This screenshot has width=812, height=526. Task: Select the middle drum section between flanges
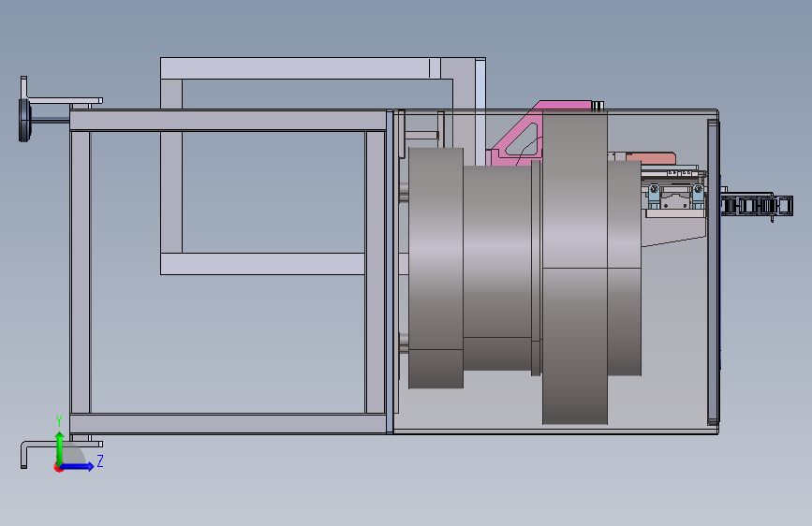click(497, 268)
